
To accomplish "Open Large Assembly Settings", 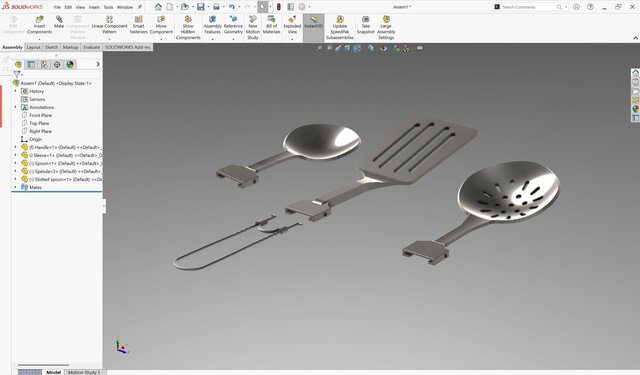I will point(386,28).
